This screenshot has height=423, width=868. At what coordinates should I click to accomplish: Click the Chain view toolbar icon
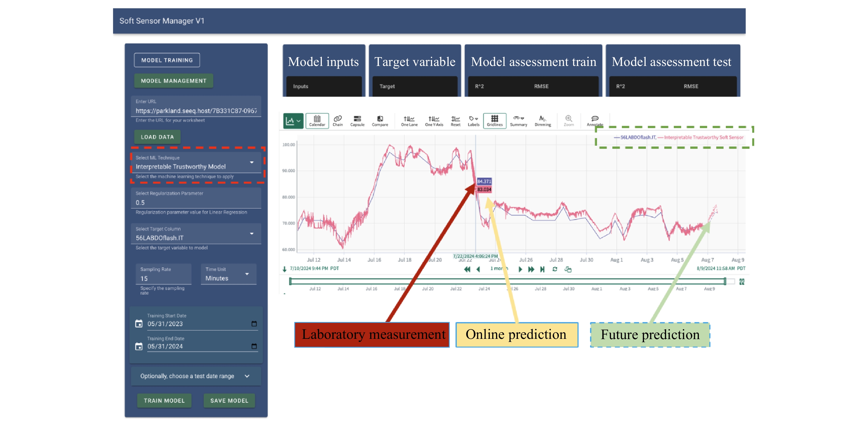pyautogui.click(x=337, y=120)
